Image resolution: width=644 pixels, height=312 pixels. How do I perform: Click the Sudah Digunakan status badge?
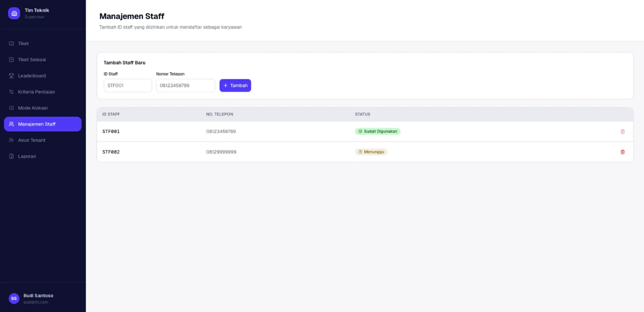[378, 132]
